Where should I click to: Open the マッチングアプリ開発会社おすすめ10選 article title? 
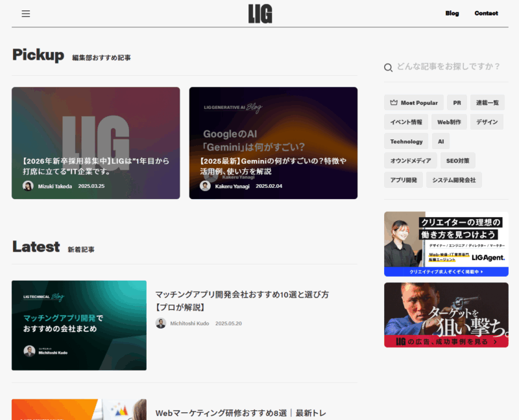242,301
